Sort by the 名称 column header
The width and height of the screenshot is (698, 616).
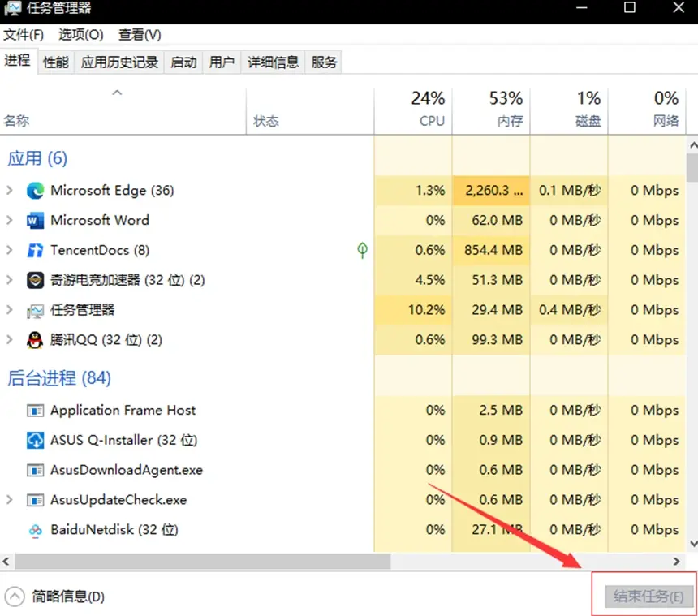tap(123, 111)
